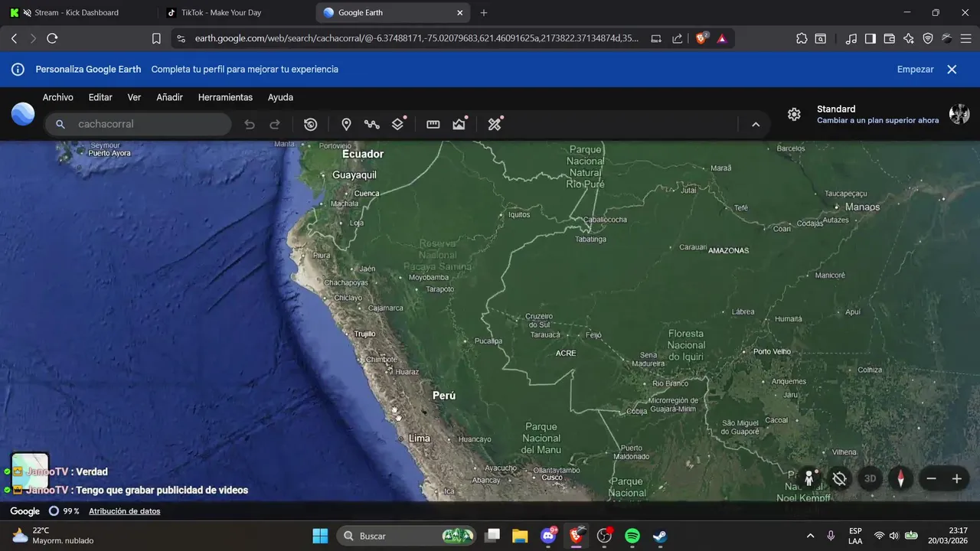Open Steam from the taskbar

659,536
